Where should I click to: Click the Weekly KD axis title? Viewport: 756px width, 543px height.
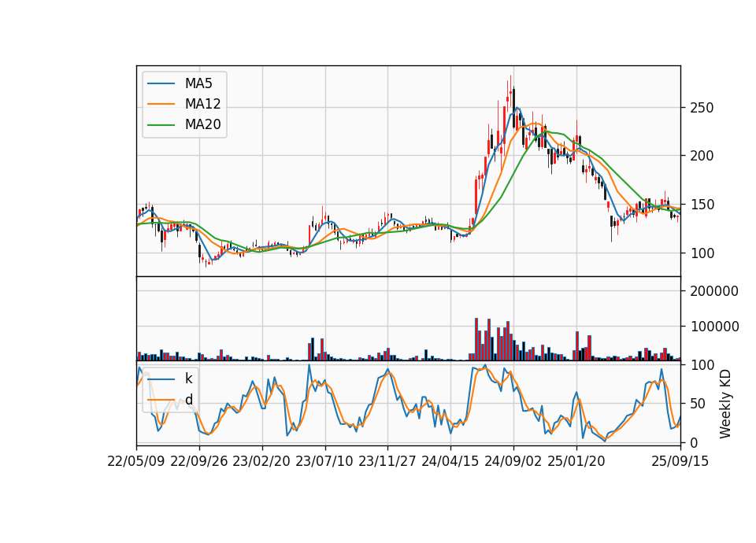(725, 404)
